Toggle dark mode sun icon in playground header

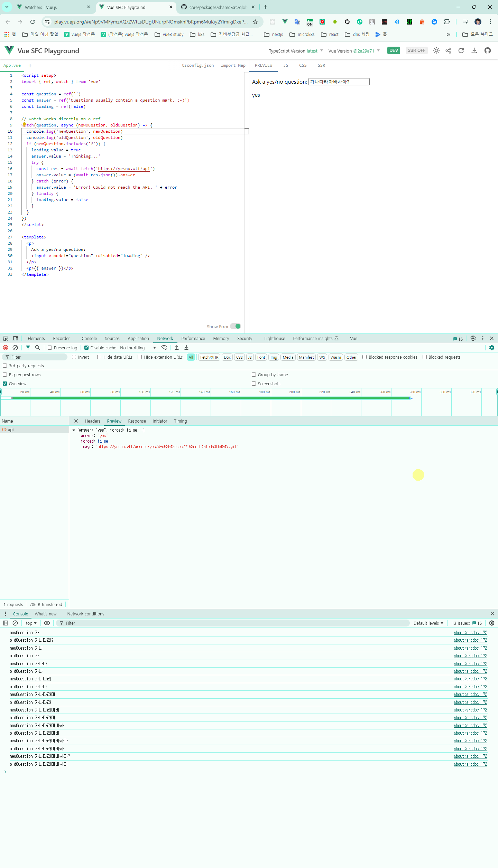(436, 50)
